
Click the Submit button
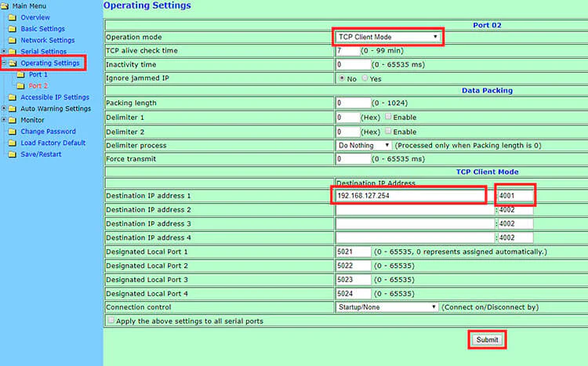pos(487,340)
